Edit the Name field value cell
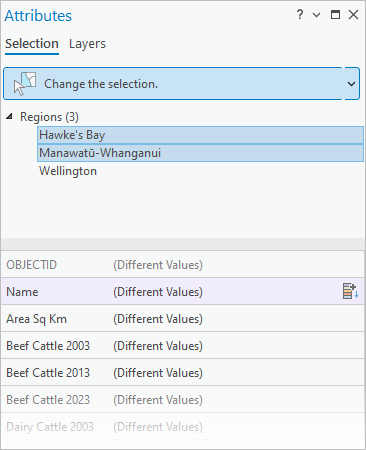This screenshot has width=366, height=450. (158, 292)
